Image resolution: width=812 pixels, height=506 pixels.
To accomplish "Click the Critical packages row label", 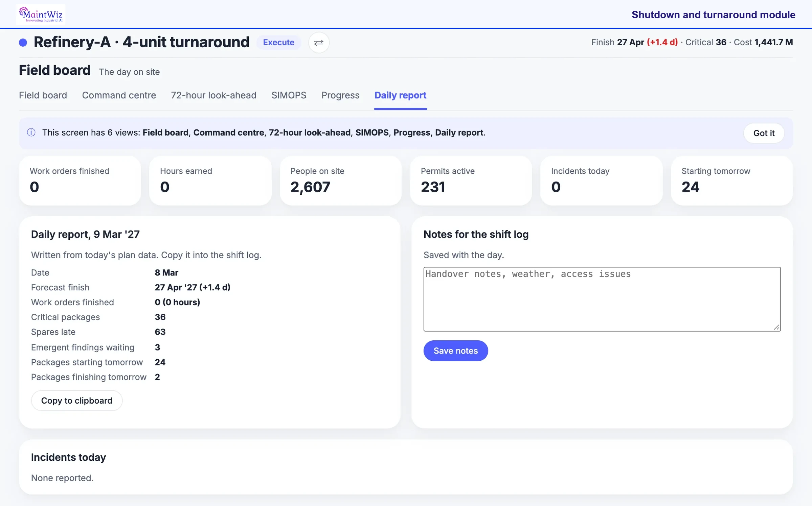I will click(66, 317).
